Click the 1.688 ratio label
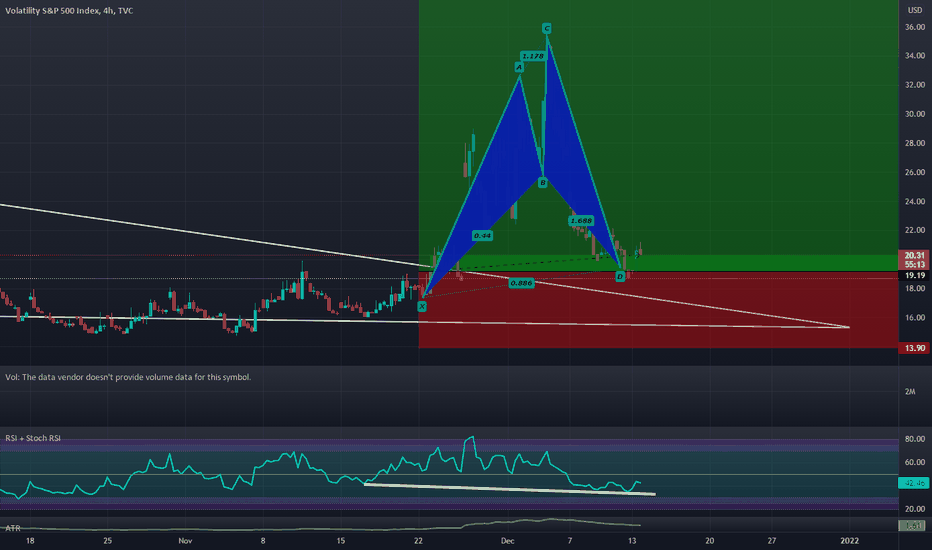932x550 pixels. pos(581,221)
